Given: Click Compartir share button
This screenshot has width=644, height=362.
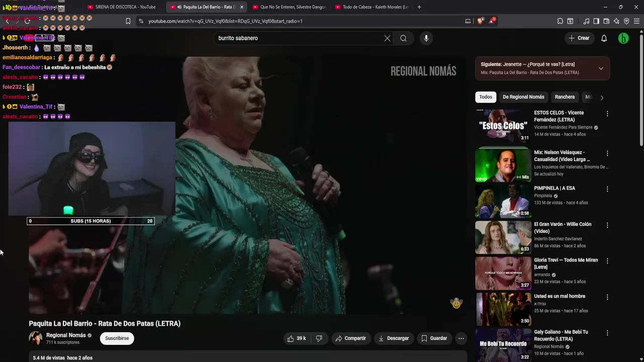Looking at the screenshot, I should click(351, 338).
